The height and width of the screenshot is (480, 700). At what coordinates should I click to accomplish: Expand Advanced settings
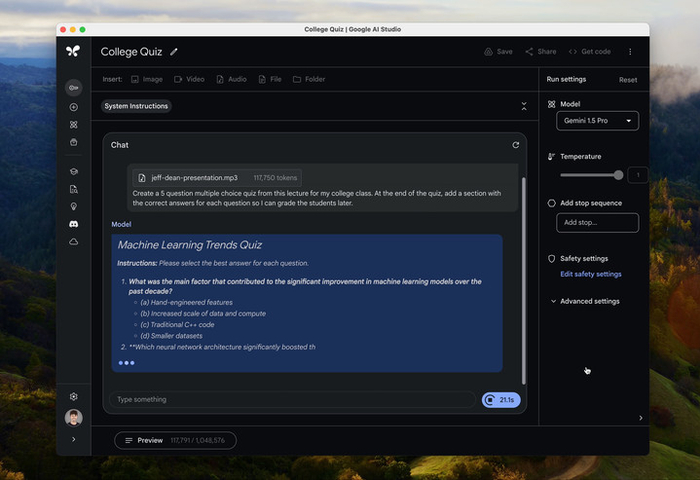click(x=585, y=301)
